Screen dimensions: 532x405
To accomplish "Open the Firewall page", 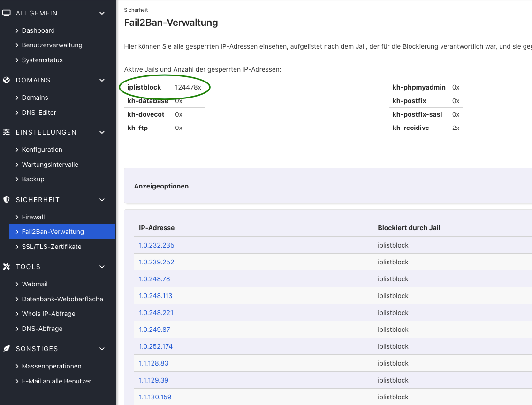I will point(33,217).
